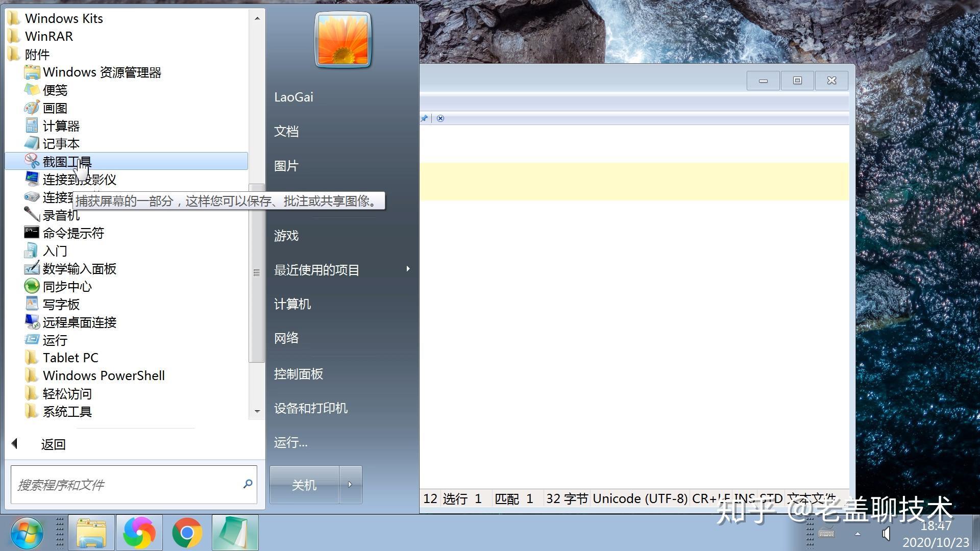Open the shutdown options arrow next to 关机
980x551 pixels.
coord(351,485)
